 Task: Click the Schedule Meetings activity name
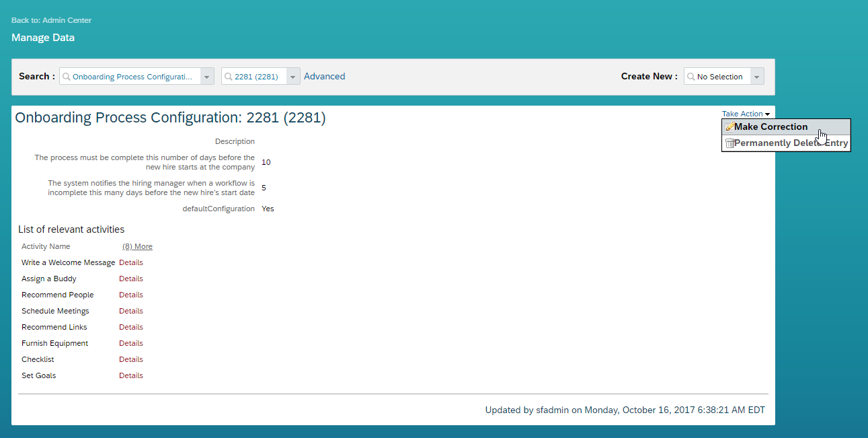tap(55, 311)
